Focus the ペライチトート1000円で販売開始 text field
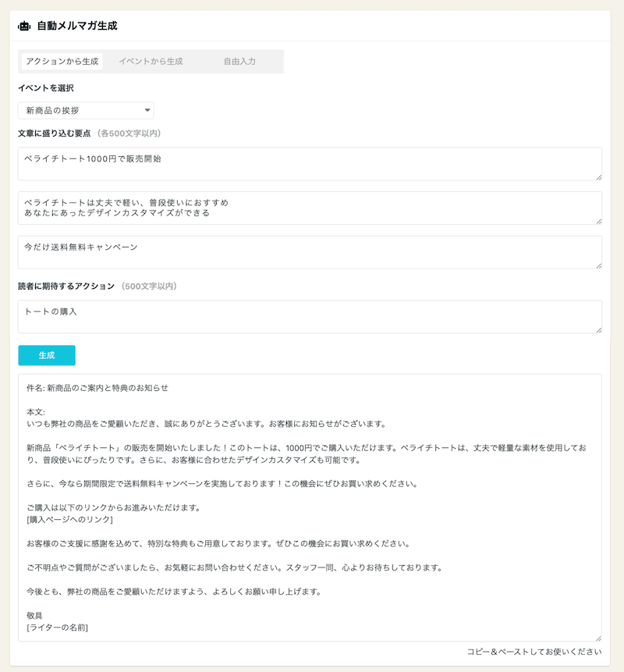 (x=310, y=164)
